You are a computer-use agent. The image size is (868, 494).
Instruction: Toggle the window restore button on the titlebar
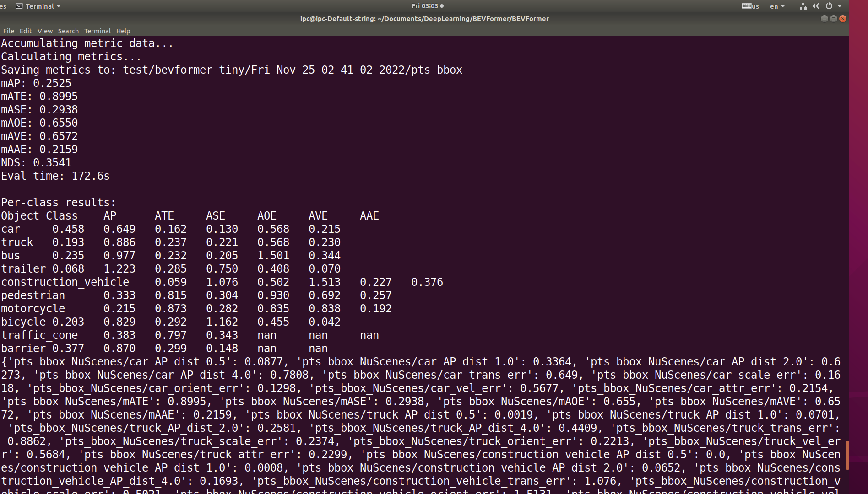pyautogui.click(x=833, y=19)
